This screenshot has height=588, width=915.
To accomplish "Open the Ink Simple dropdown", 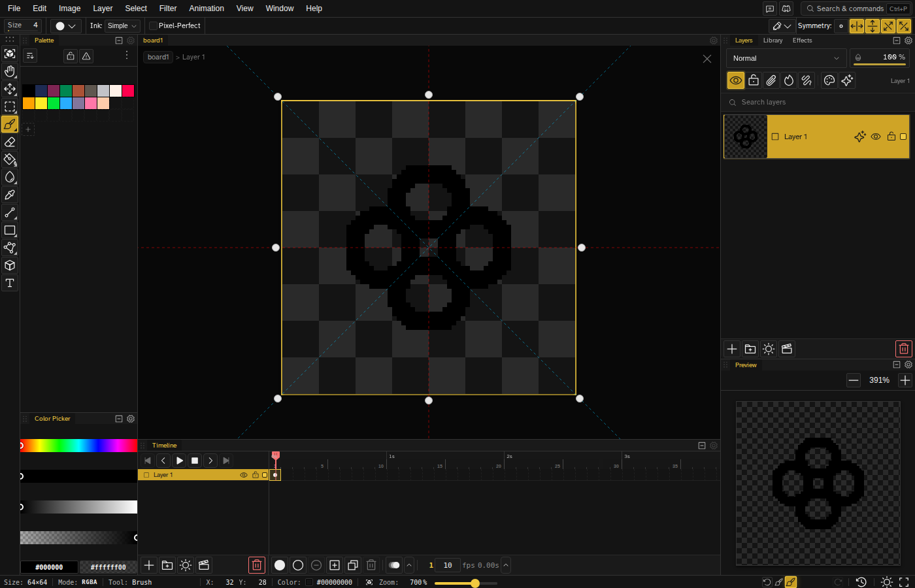I will click(123, 25).
